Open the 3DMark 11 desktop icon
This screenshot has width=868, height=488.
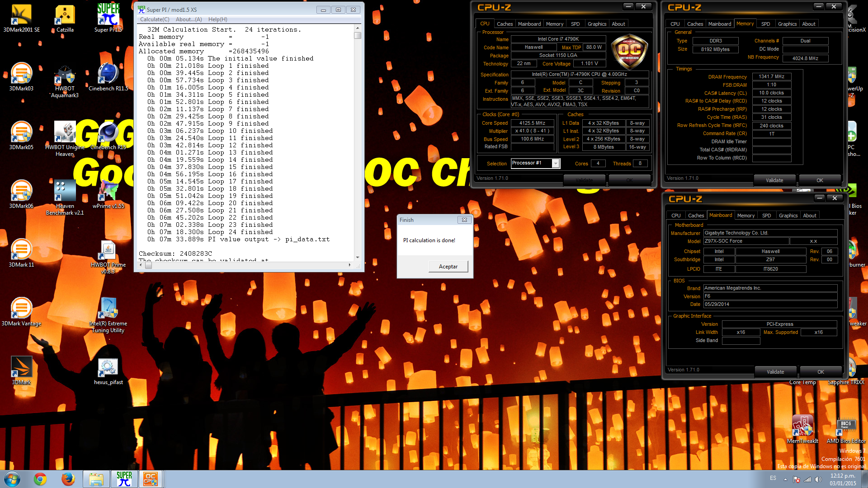pyautogui.click(x=21, y=253)
